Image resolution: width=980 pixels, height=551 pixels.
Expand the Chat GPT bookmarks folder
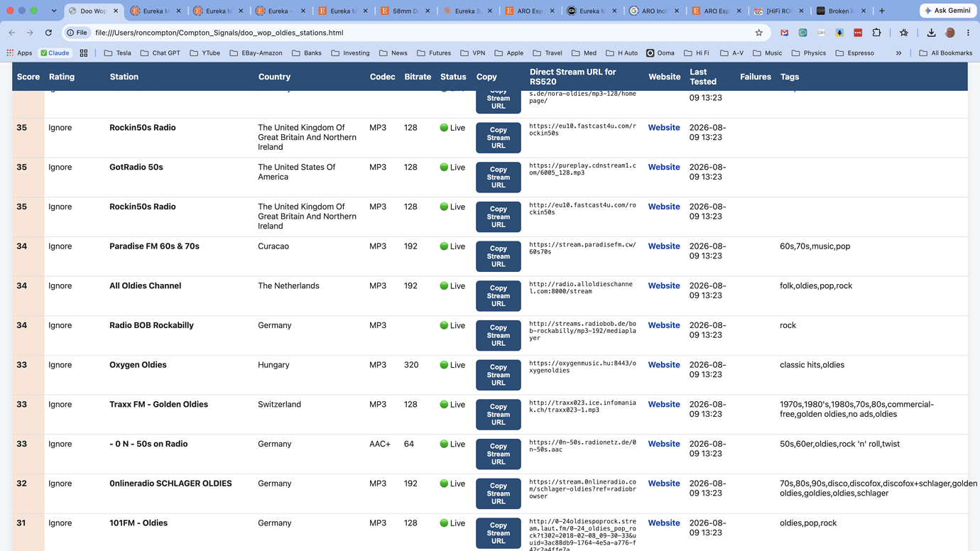160,53
